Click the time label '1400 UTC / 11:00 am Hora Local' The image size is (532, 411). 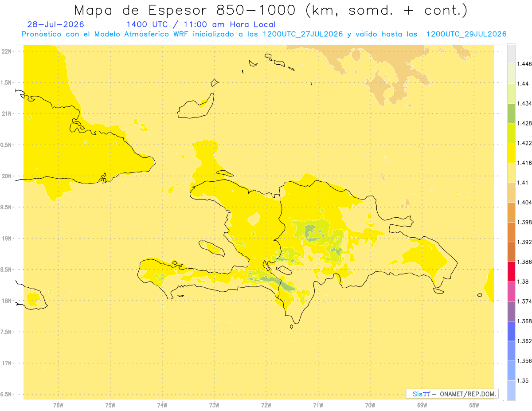tap(201, 24)
